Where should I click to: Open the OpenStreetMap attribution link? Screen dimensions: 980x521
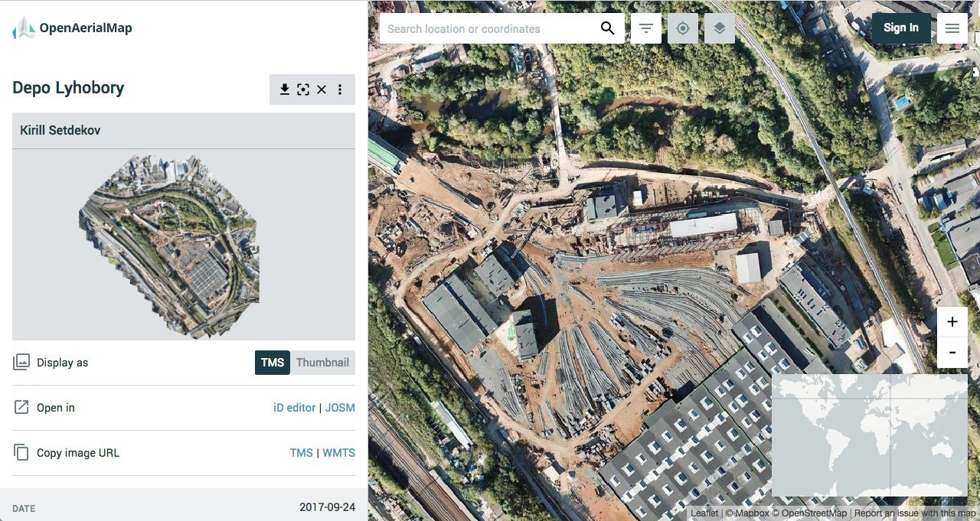pos(809,513)
